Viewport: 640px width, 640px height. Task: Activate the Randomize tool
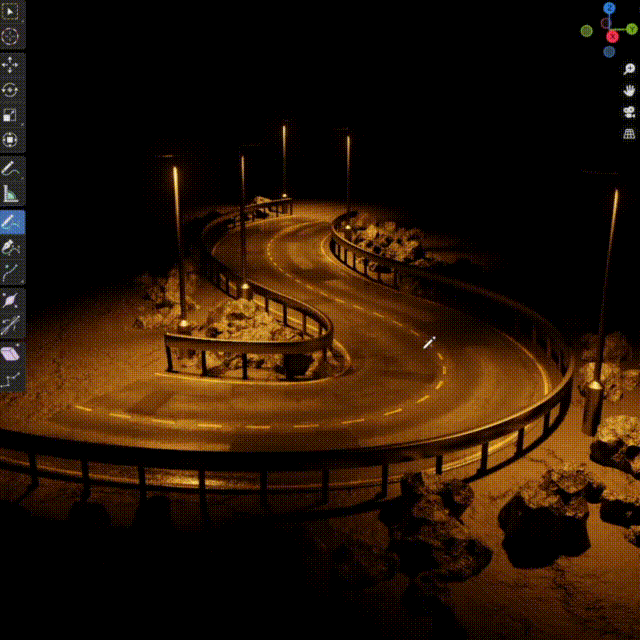[x=11, y=379]
